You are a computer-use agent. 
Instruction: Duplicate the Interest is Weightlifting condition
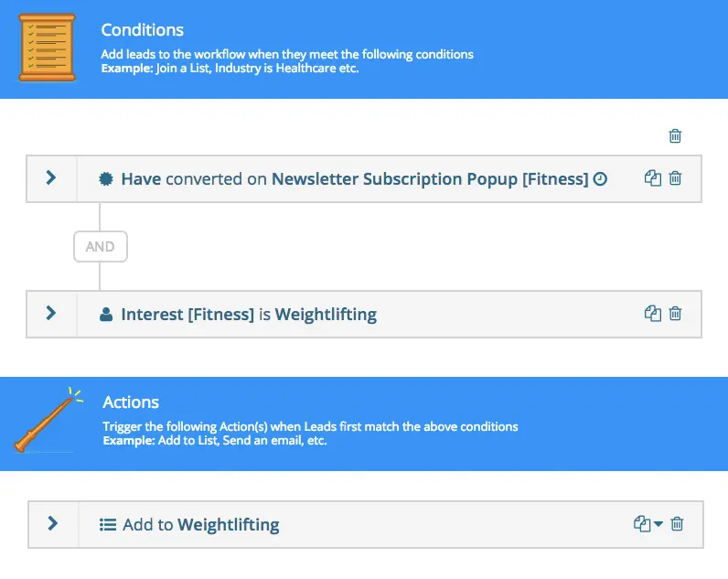[652, 314]
